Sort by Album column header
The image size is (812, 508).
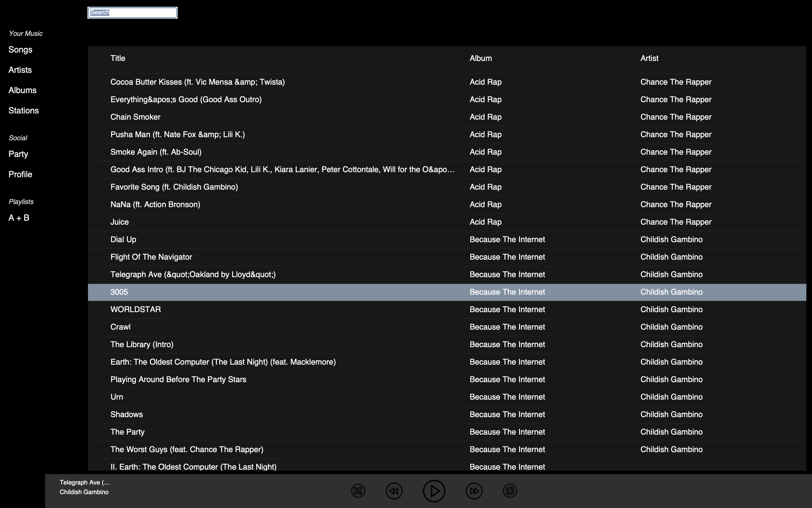(480, 58)
